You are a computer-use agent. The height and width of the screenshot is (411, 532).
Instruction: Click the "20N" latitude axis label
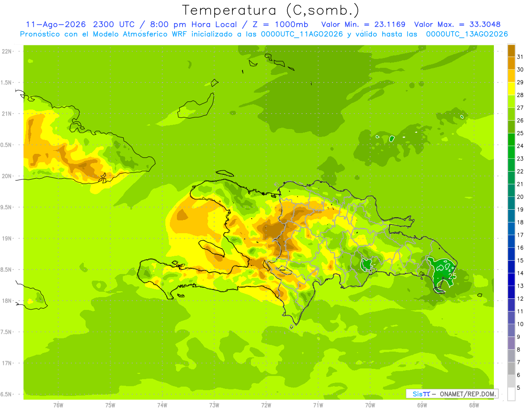pos(7,176)
